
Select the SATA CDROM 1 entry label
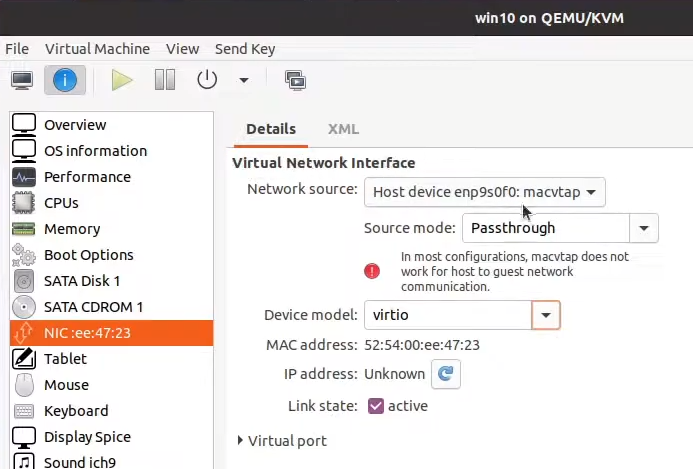pyautogui.click(x=94, y=307)
